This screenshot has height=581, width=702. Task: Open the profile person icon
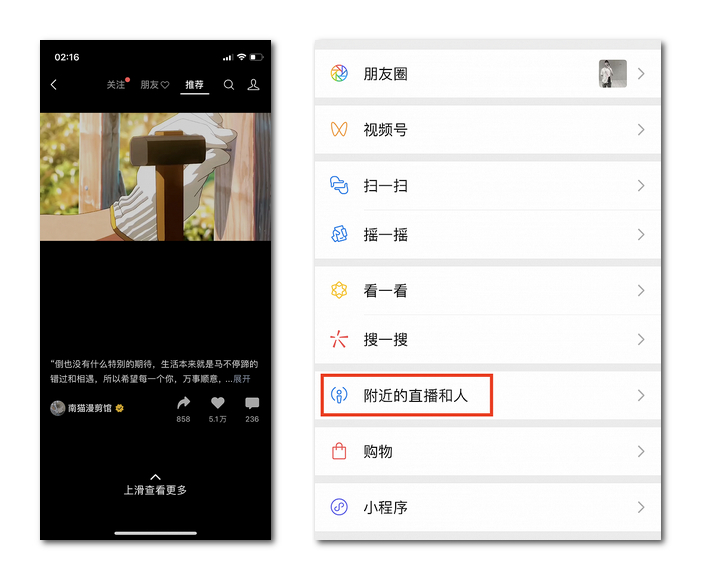(253, 85)
